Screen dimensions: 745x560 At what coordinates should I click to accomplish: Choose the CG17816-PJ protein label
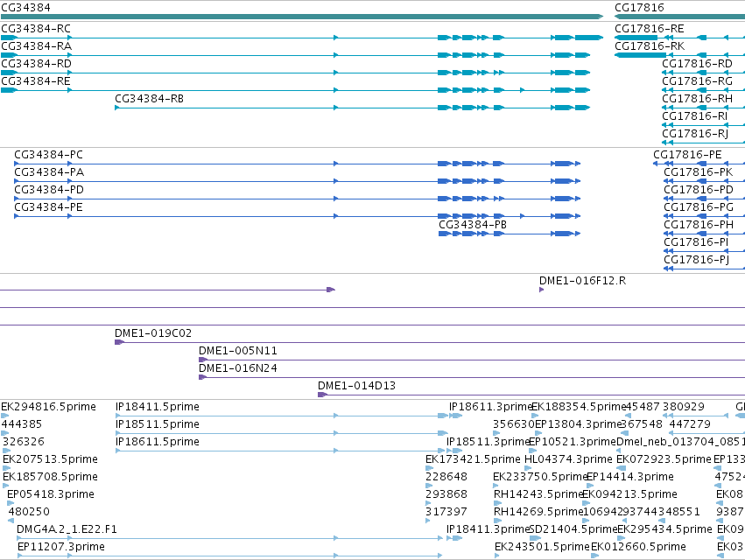(x=696, y=260)
